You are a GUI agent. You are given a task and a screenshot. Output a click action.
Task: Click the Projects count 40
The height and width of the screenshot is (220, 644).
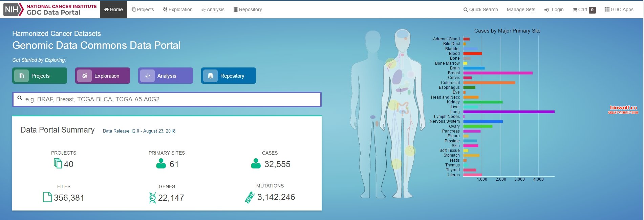69,164
